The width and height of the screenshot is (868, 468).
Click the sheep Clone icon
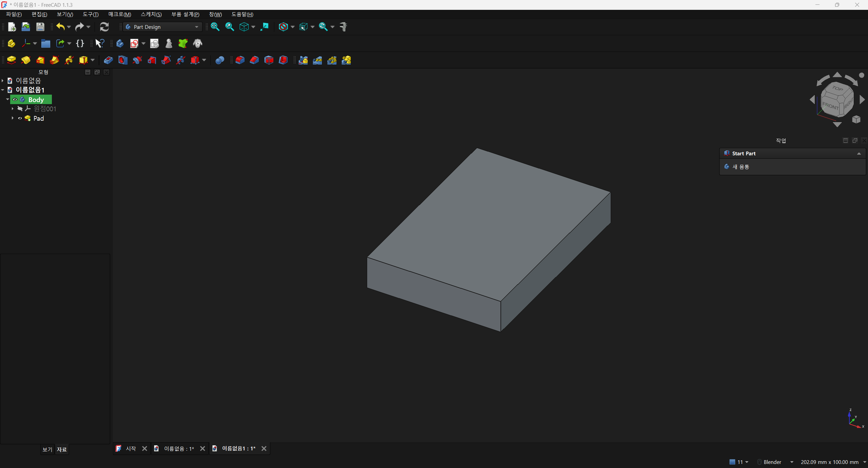point(198,43)
